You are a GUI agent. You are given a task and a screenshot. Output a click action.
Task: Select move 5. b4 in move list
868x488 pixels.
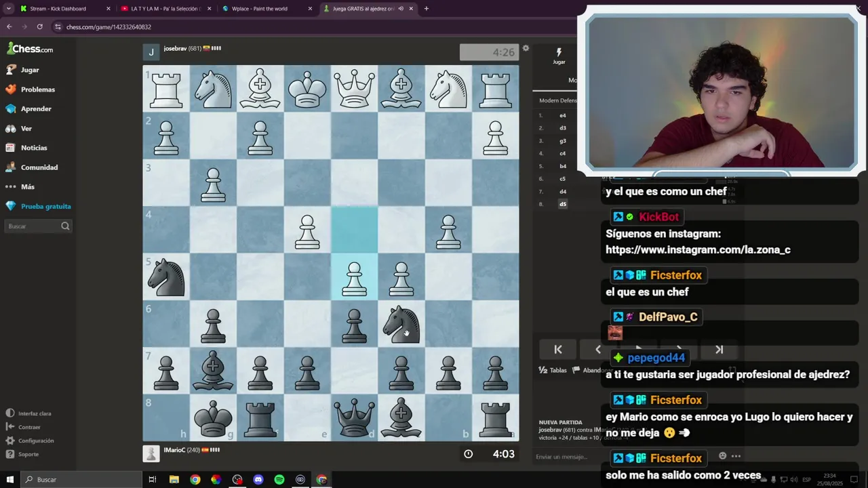point(563,166)
